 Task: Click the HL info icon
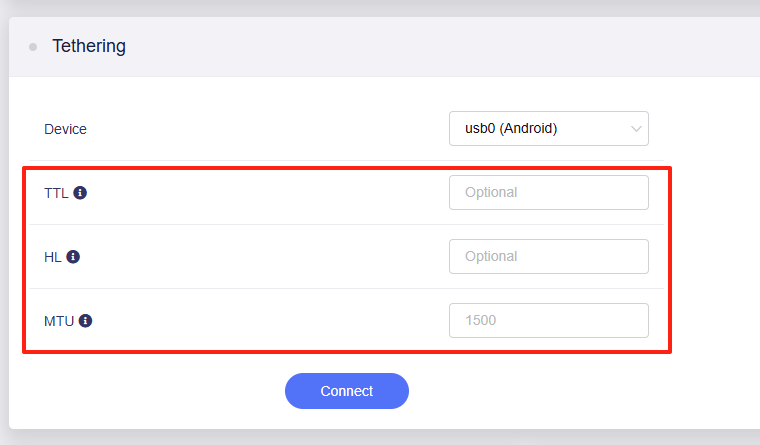pyautogui.click(x=73, y=256)
